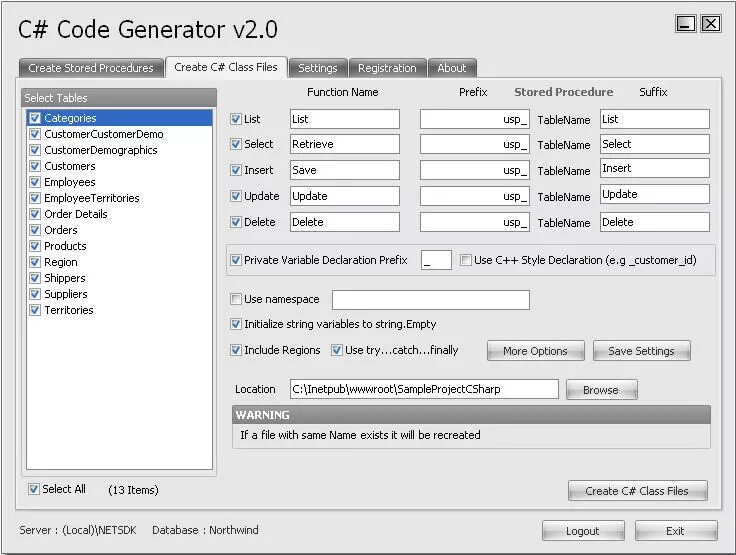736x555 pixels.
Task: Focus the Update function name field
Action: tap(345, 196)
